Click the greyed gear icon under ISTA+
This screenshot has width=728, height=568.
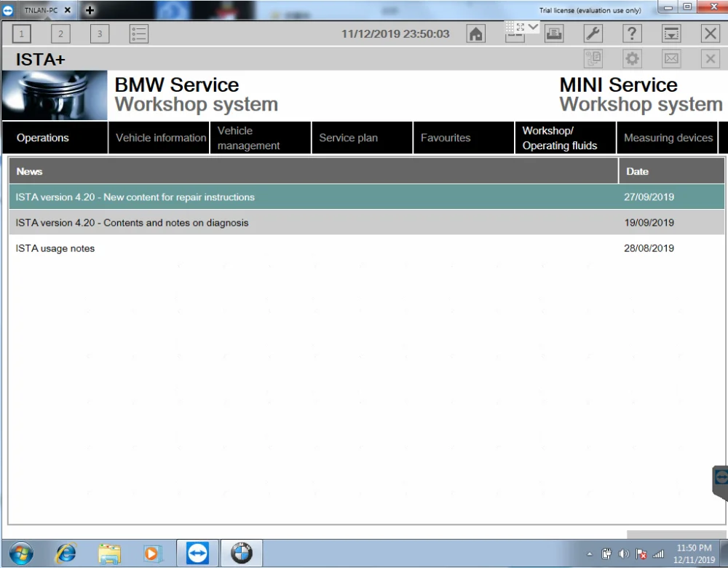632,59
